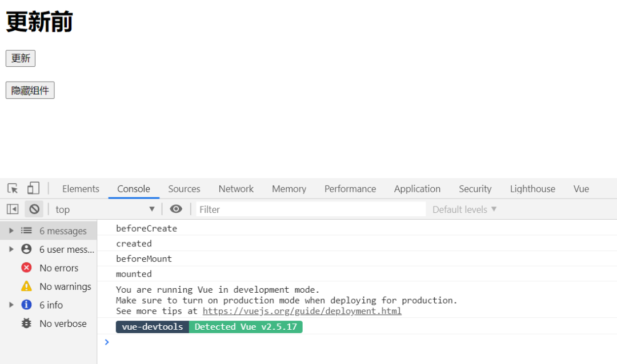
Task: Open the Default levels dropdown
Action: 464,209
